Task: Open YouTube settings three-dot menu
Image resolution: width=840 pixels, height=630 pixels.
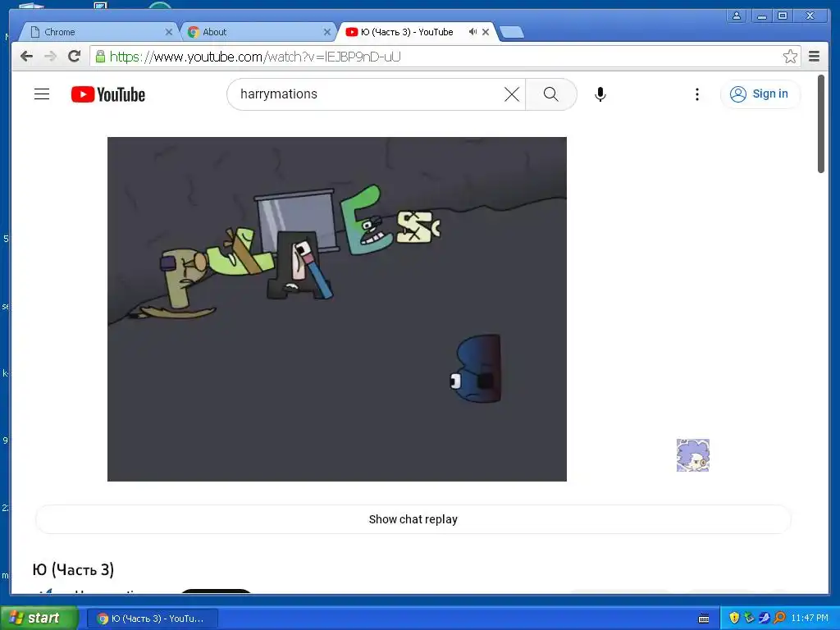Action: point(696,94)
